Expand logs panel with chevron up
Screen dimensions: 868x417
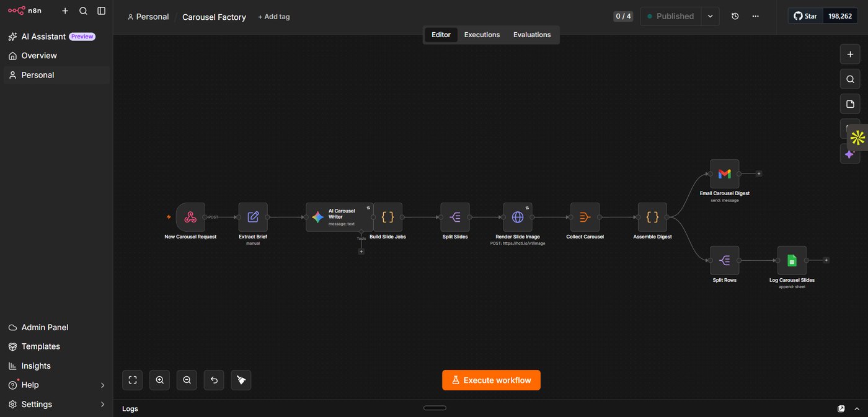(858, 409)
